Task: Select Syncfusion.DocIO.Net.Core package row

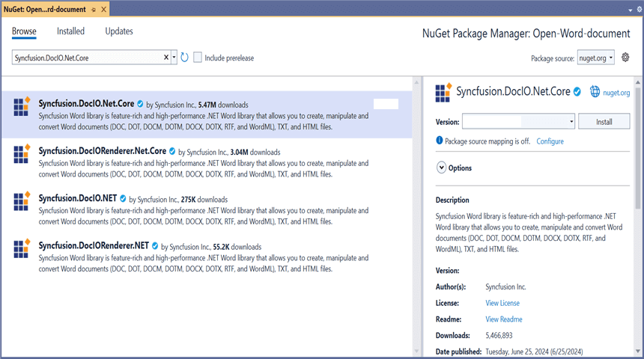Action: (207, 114)
